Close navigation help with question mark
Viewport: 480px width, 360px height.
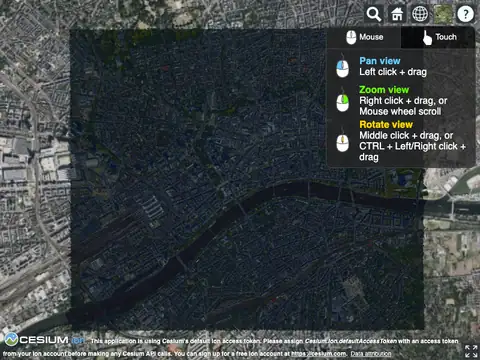point(465,14)
